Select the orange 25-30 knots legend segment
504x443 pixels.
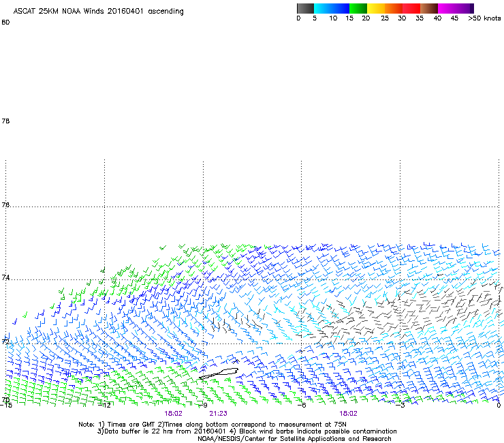(x=394, y=8)
